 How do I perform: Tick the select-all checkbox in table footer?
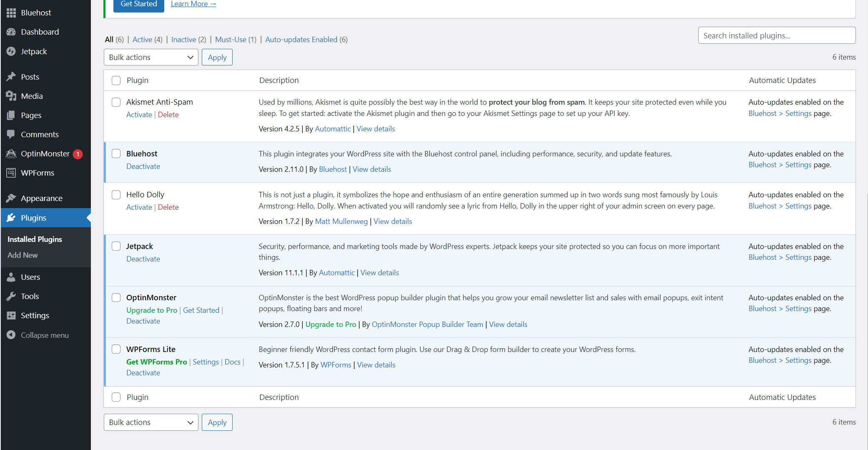116,397
